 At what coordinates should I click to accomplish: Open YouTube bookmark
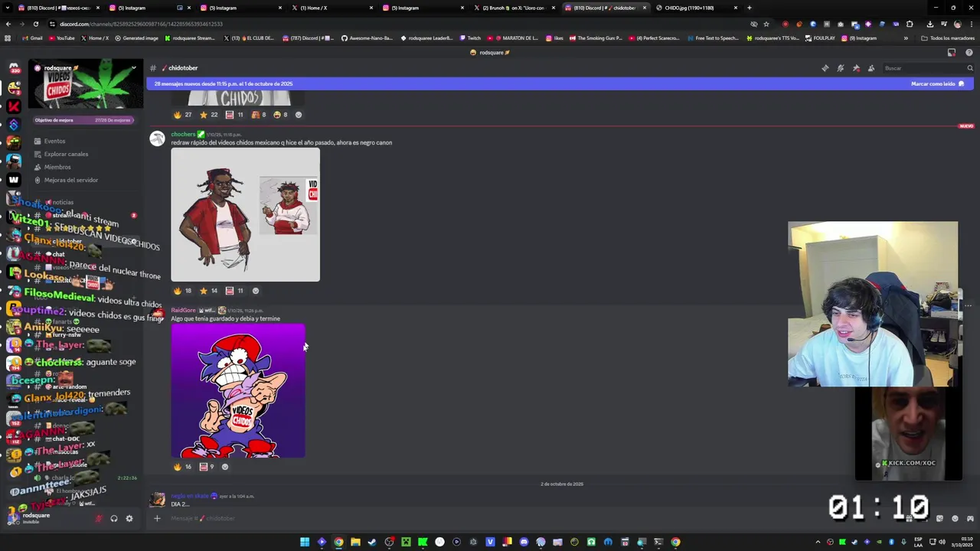pyautogui.click(x=61, y=38)
